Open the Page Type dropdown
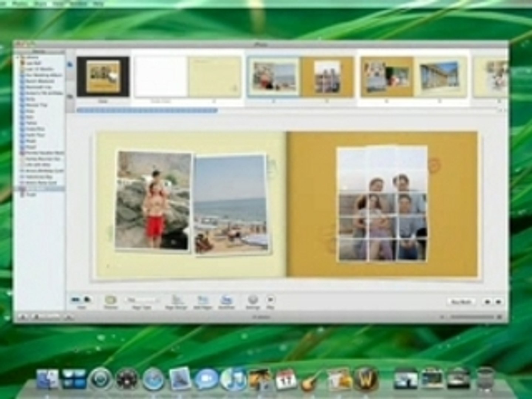Screen dimensions: 532x399 (142, 300)
